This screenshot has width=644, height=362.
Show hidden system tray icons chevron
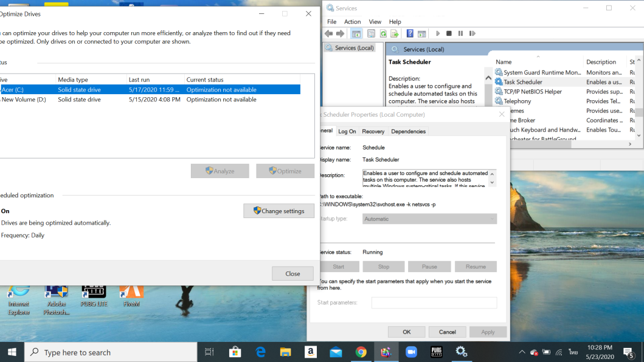(x=522, y=352)
